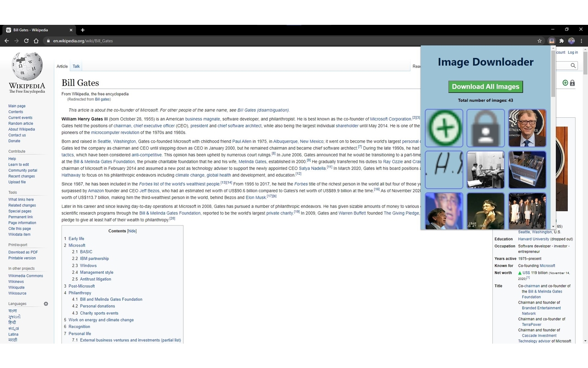Screen dimensions: 588x368
Task: Click Download All Images button
Action: click(486, 86)
